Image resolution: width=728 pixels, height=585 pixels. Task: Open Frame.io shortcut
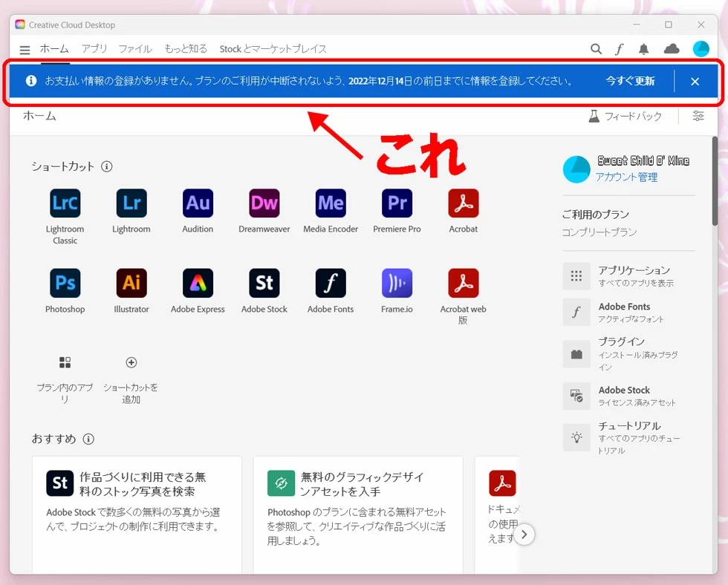[x=397, y=283]
